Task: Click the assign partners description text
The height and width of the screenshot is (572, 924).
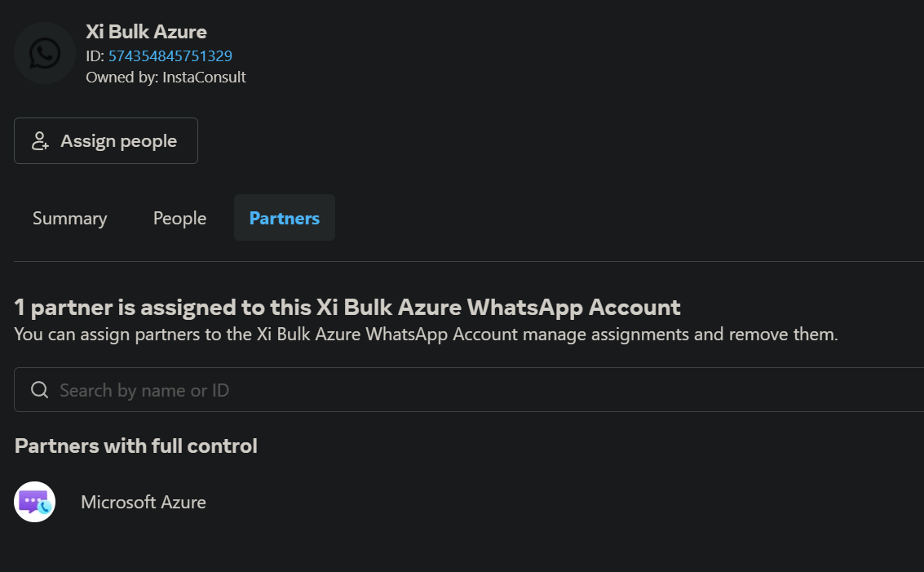Action: click(426, 335)
